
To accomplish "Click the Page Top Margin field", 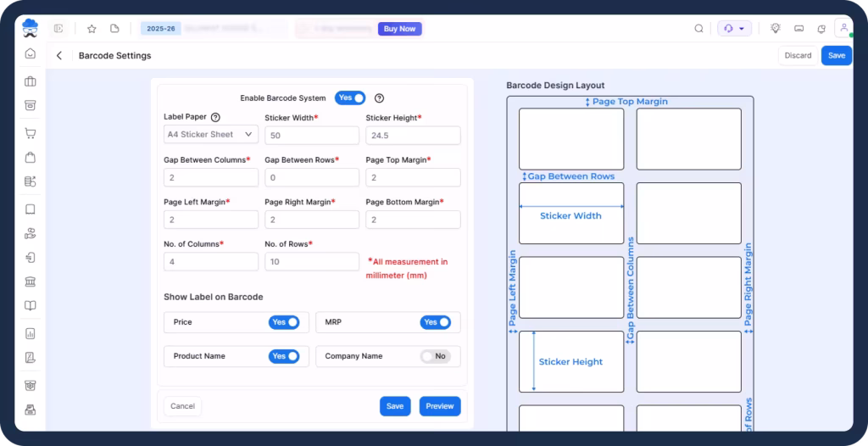I will (413, 177).
